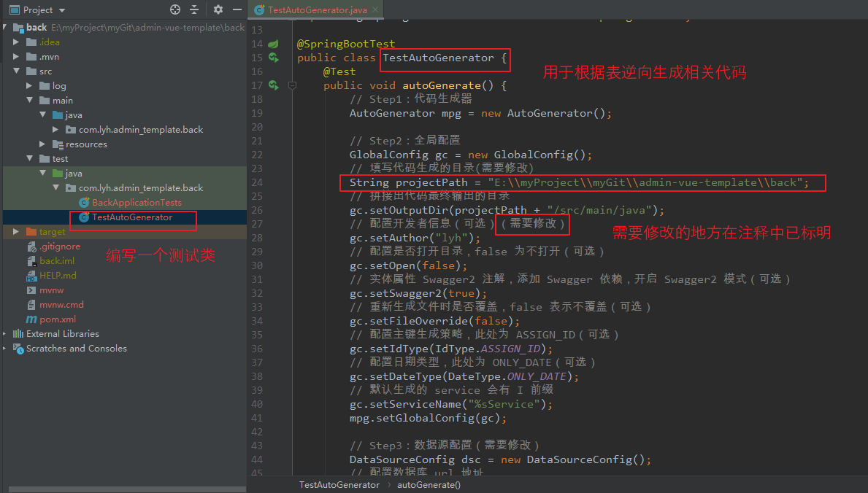The width and height of the screenshot is (868, 493).
Task: Expand the resources folder
Action: [x=42, y=144]
